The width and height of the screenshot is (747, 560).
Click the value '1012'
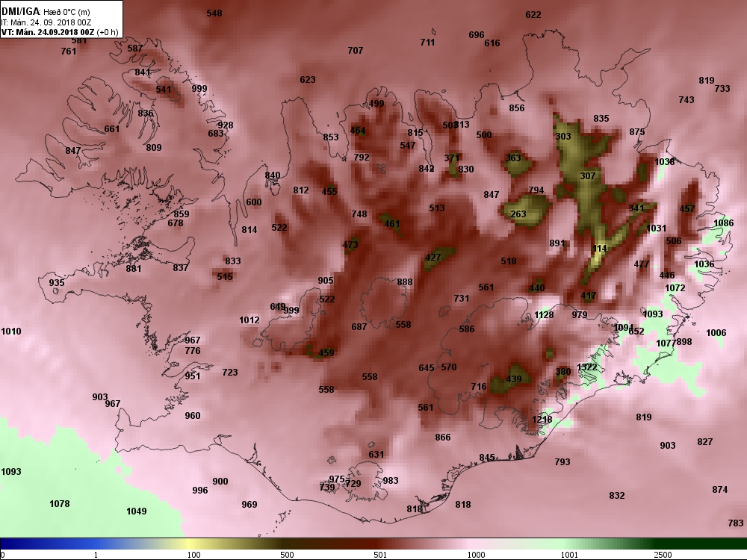(249, 320)
